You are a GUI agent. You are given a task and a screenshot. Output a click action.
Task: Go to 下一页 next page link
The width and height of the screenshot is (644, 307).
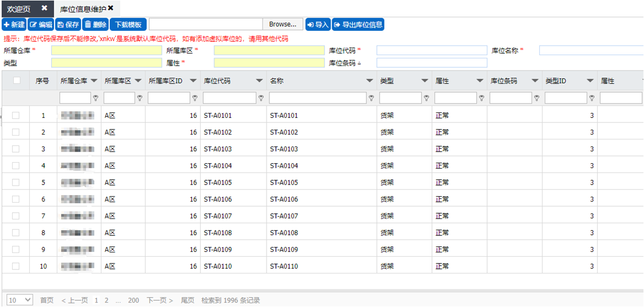(159, 300)
